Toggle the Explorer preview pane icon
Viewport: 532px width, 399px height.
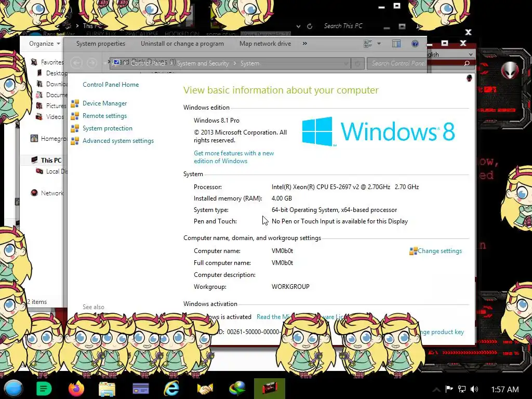pyautogui.click(x=396, y=44)
